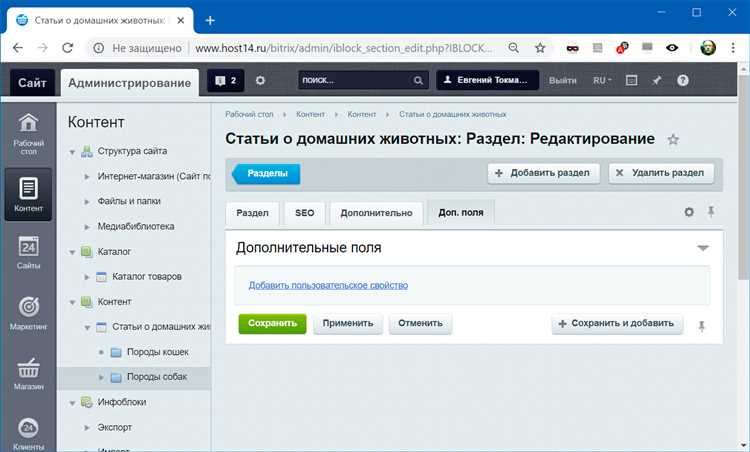Viewport: 750px width, 452px height.
Task: Open the Рабочий стол sidebar section
Action: pyautogui.click(x=28, y=134)
